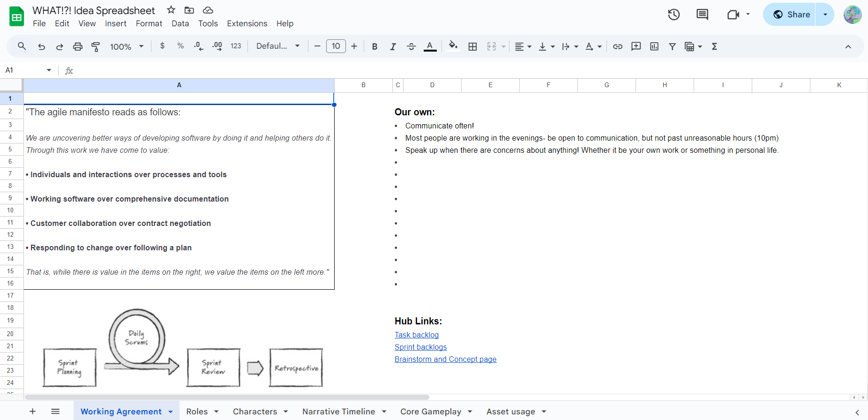Open the borders grid icon
This screenshot has height=420, width=868.
point(472,46)
